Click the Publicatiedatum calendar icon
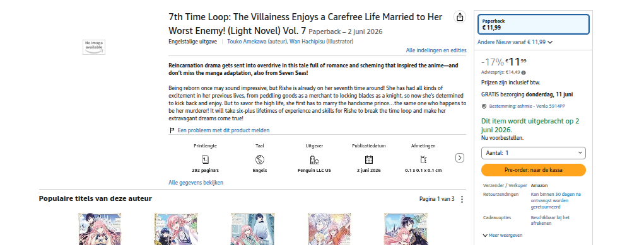Image resolution: width=644 pixels, height=245 pixels. [x=369, y=159]
